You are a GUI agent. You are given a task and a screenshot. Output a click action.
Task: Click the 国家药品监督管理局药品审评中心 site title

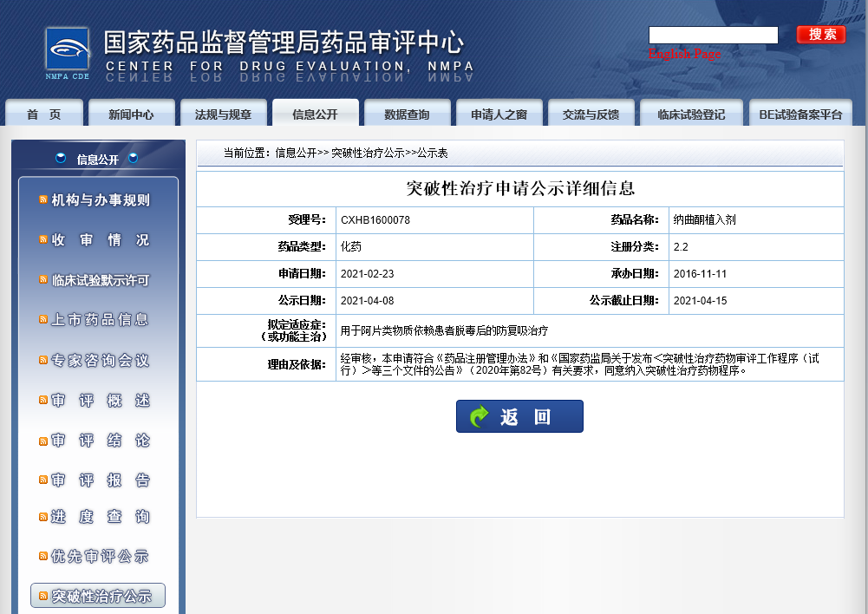pos(284,42)
